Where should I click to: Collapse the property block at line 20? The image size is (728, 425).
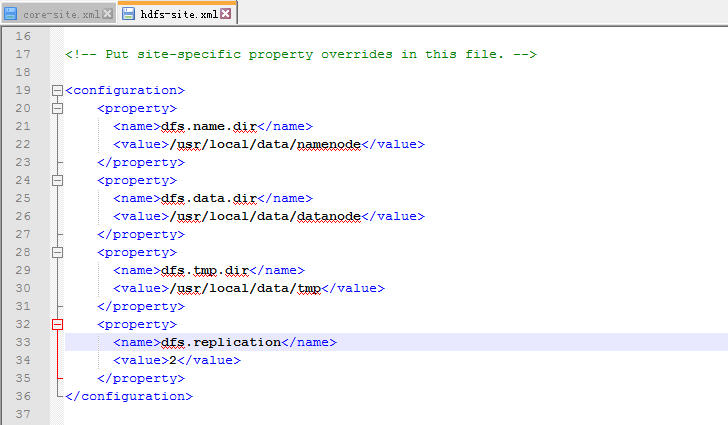[x=57, y=108]
